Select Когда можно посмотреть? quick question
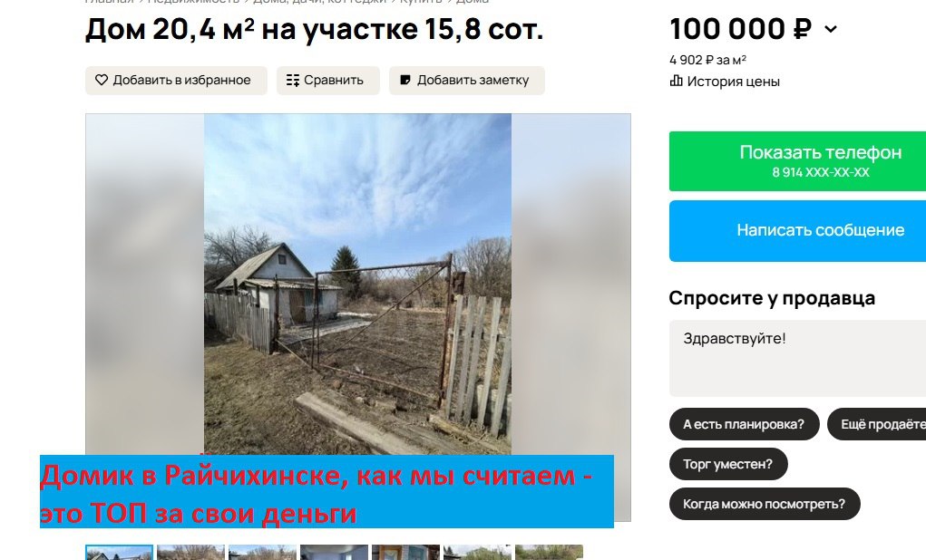The image size is (926, 560). pyautogui.click(x=765, y=504)
